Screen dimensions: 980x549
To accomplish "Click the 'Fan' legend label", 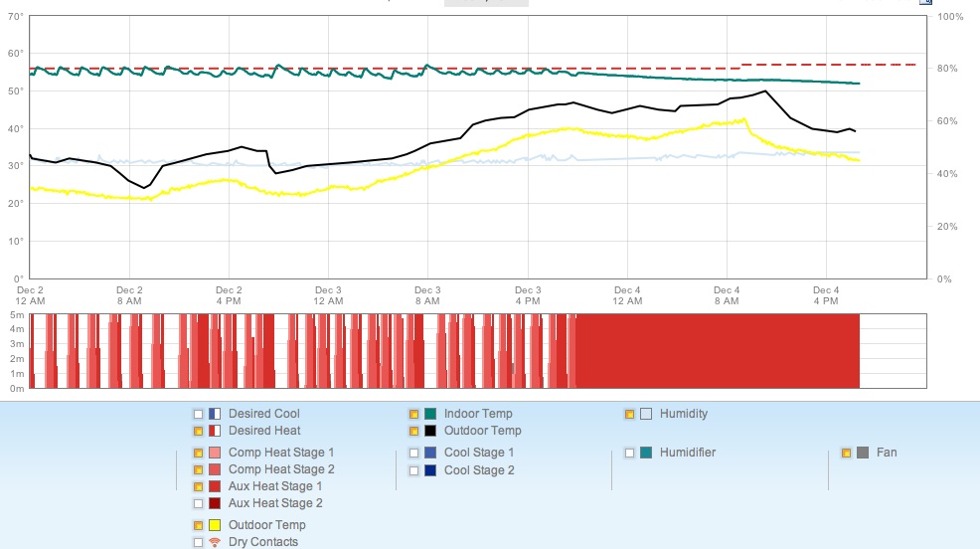I will click(887, 453).
